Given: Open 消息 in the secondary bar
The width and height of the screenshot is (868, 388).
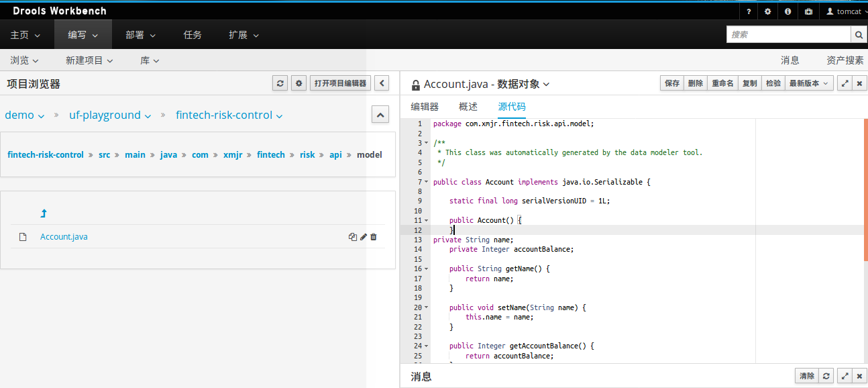Looking at the screenshot, I should [790, 60].
